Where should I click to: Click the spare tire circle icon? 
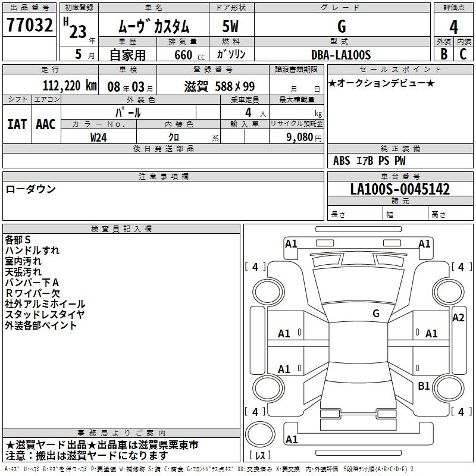[260, 434]
